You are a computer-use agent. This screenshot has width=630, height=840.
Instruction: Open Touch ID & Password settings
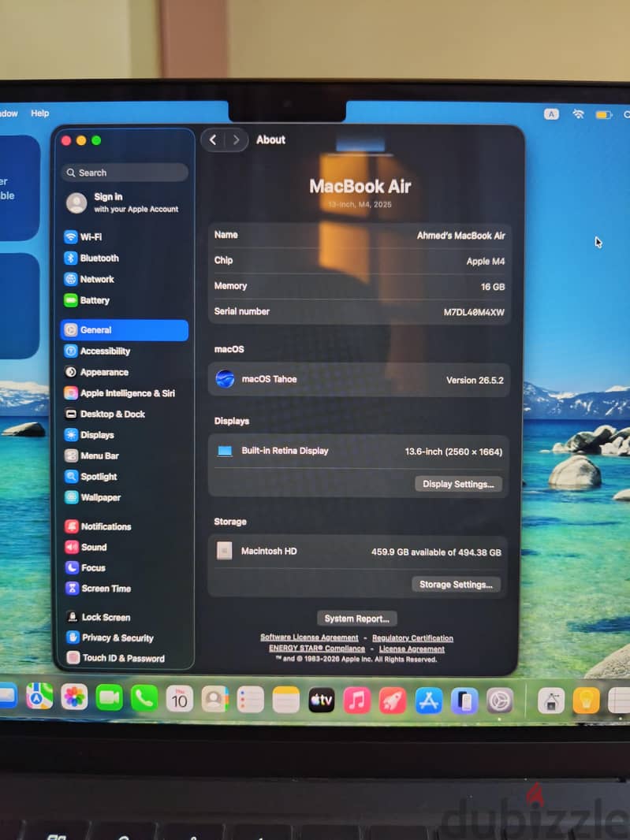tap(125, 659)
